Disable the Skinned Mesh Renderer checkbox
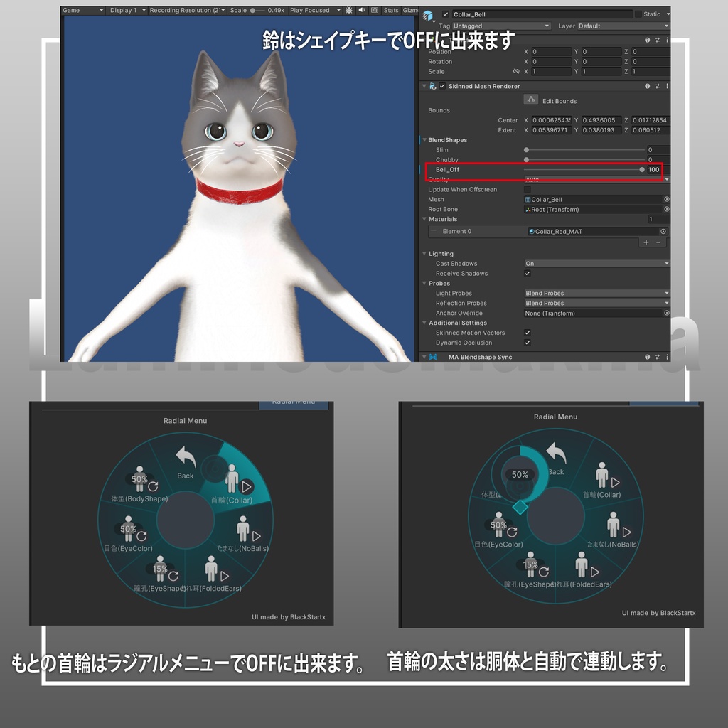 click(x=442, y=86)
